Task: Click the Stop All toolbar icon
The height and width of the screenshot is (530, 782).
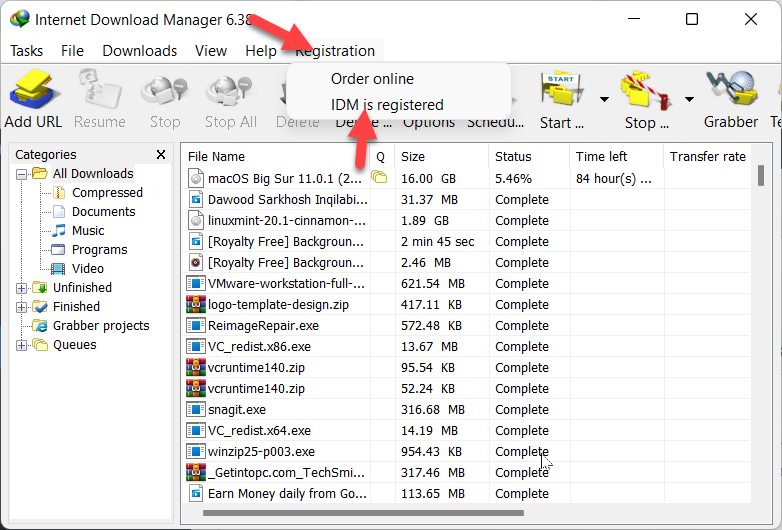Action: 230,93
